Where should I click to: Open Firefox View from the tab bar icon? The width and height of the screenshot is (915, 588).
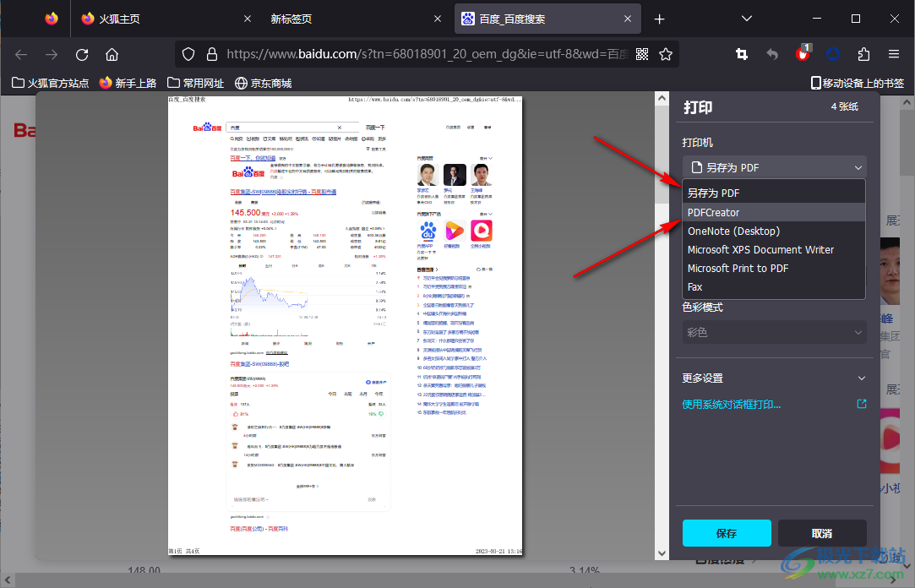[52, 19]
